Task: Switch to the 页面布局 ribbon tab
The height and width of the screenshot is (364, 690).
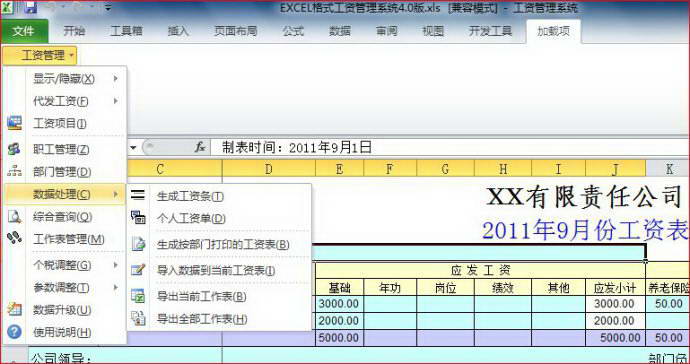Action: pyautogui.click(x=235, y=31)
